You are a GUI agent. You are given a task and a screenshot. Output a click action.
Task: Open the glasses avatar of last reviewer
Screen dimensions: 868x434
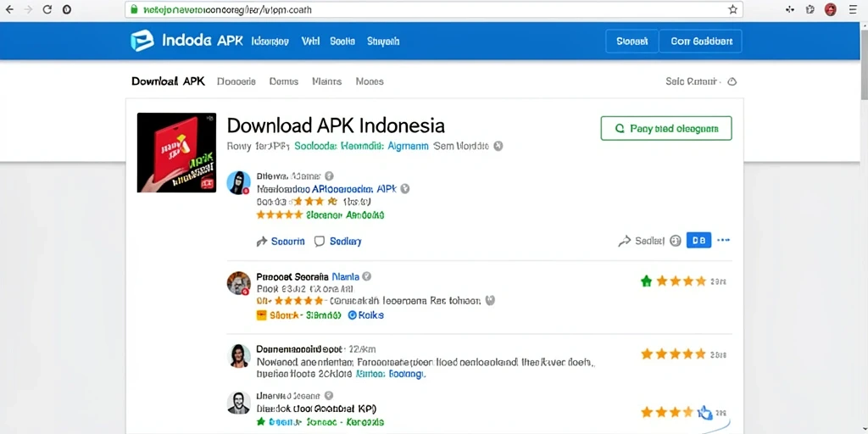click(x=238, y=403)
